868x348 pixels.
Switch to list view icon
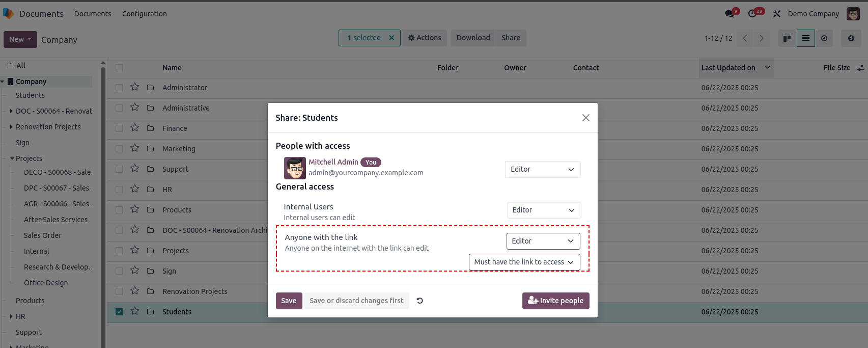(x=806, y=38)
